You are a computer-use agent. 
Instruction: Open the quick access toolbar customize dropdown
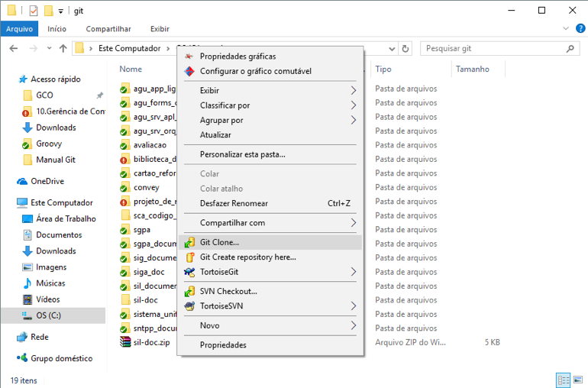tap(61, 11)
